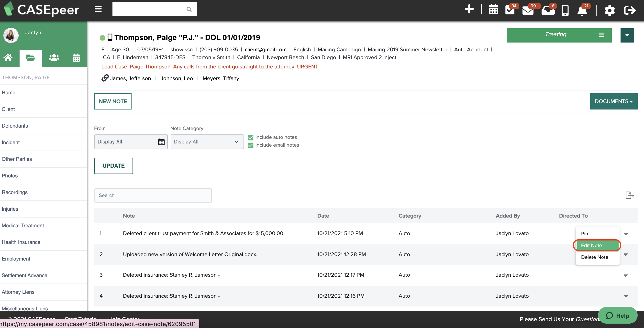
Task: Click the NEW NOTE button
Action: click(113, 101)
